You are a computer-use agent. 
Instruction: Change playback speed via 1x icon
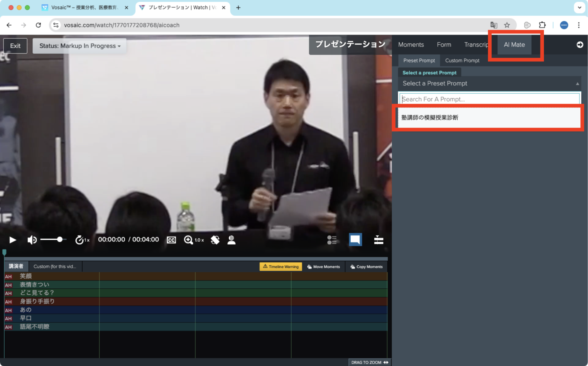(x=82, y=240)
